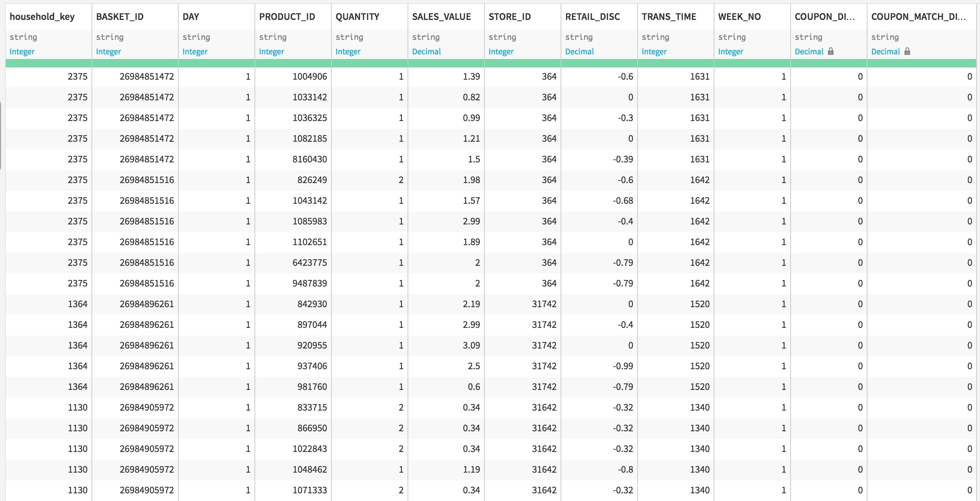Select product ID cell 826249
Image resolution: width=980 pixels, height=501 pixels.
coord(293,180)
